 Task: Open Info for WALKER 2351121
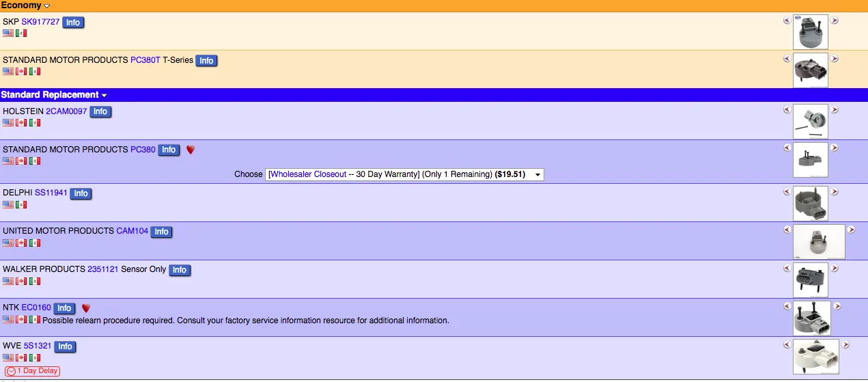(x=179, y=270)
